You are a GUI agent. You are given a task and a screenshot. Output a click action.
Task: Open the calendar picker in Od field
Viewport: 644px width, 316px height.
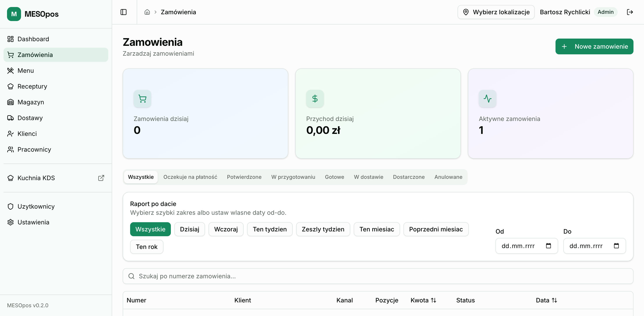pyautogui.click(x=548, y=246)
